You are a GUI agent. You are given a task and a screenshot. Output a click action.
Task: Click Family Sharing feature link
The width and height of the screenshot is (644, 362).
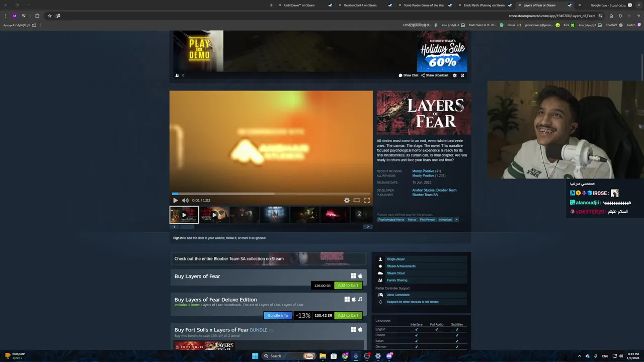397,280
